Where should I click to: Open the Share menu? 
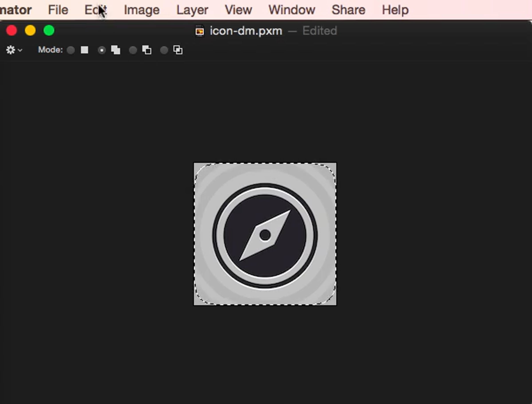[x=348, y=10]
